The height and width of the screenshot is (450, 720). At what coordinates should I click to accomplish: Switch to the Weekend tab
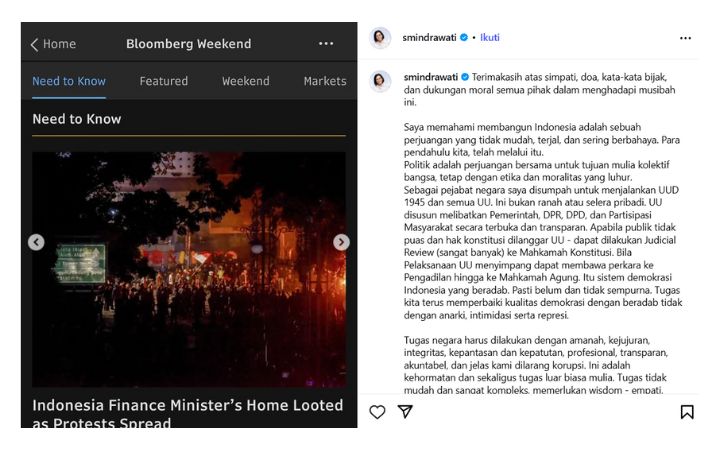point(246,81)
